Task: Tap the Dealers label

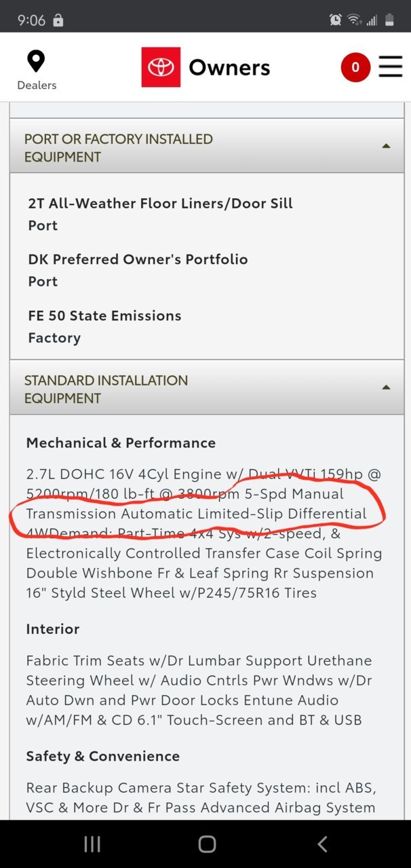Action: point(37,85)
